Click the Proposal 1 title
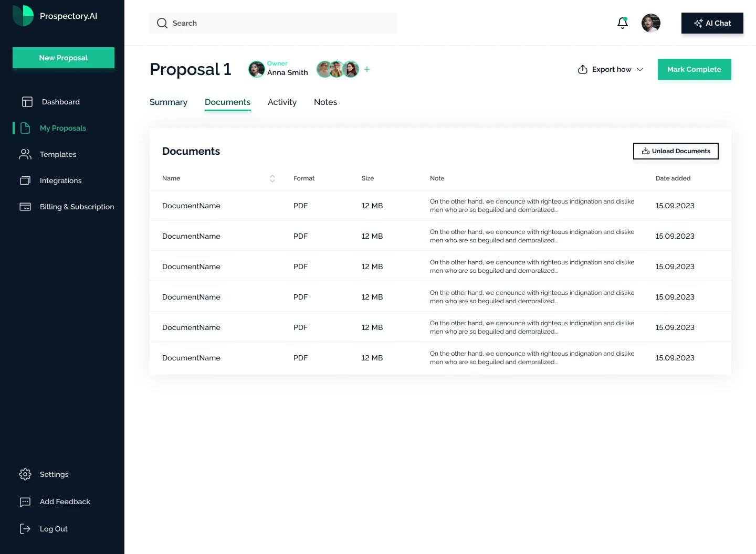The image size is (756, 554). click(191, 69)
